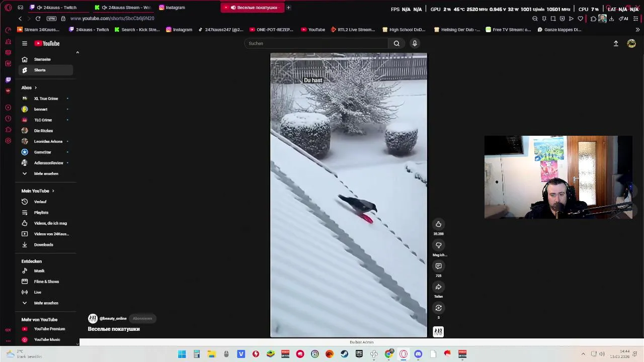This screenshot has width=644, height=362.
Task: Open the extensions cube icon in the toolbar
Action: point(593,19)
